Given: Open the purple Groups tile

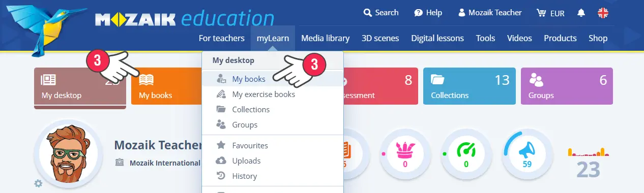Looking at the screenshot, I should pos(567,86).
